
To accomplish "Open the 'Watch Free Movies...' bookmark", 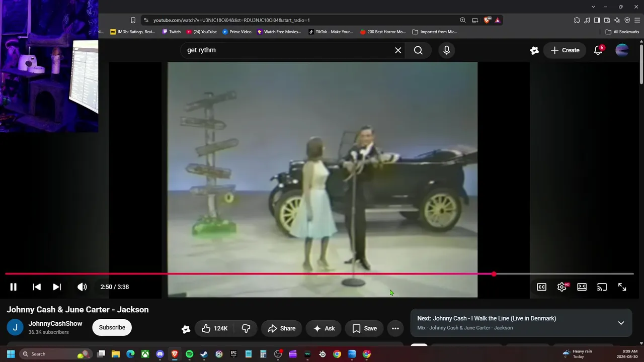I will pyautogui.click(x=279, y=32).
